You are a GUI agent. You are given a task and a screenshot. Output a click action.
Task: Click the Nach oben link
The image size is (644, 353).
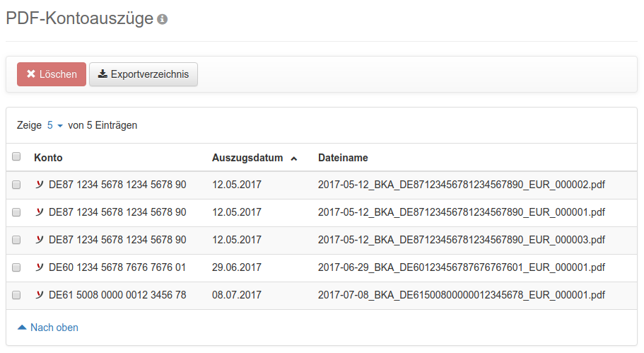point(47,328)
